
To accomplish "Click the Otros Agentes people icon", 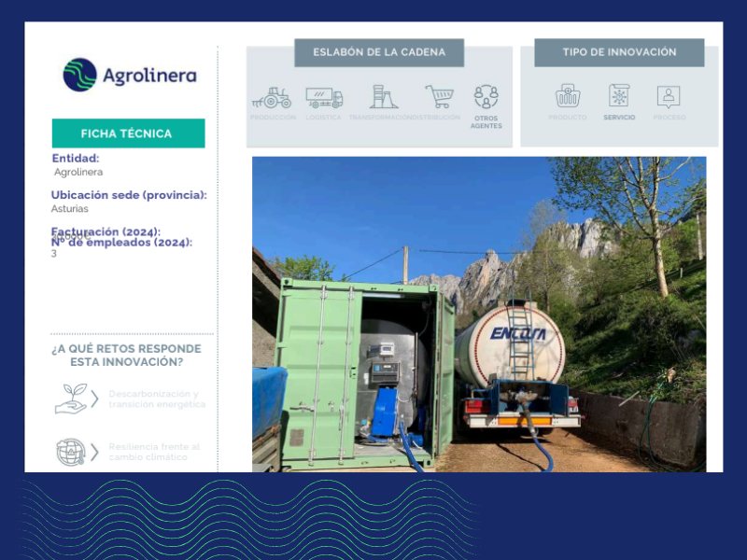I will pyautogui.click(x=486, y=97).
